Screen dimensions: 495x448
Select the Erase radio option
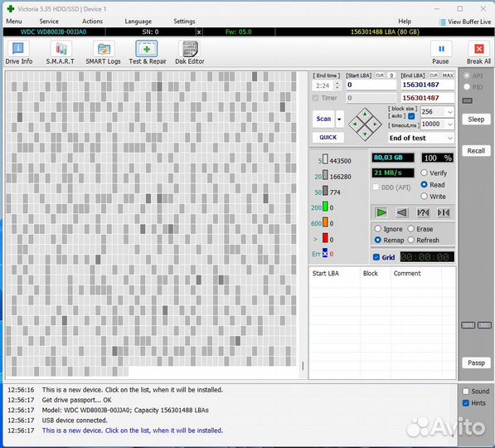pyautogui.click(x=410, y=228)
